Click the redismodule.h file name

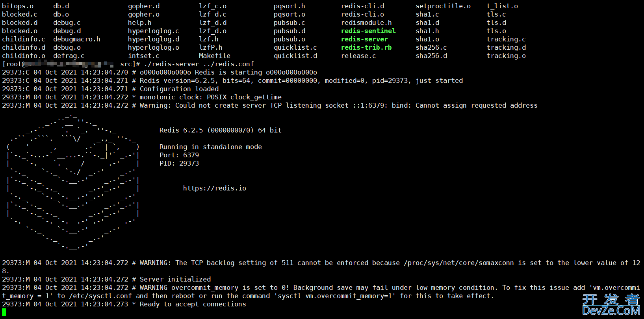click(366, 22)
